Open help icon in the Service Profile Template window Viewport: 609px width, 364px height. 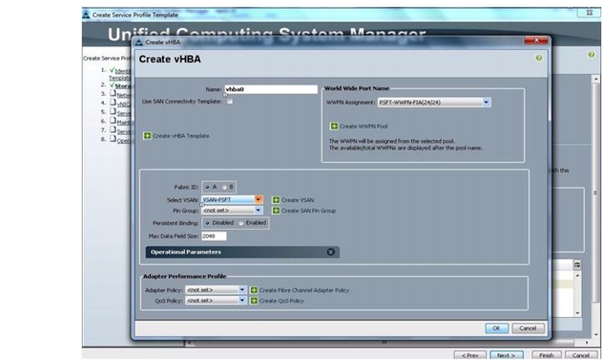coord(591,55)
